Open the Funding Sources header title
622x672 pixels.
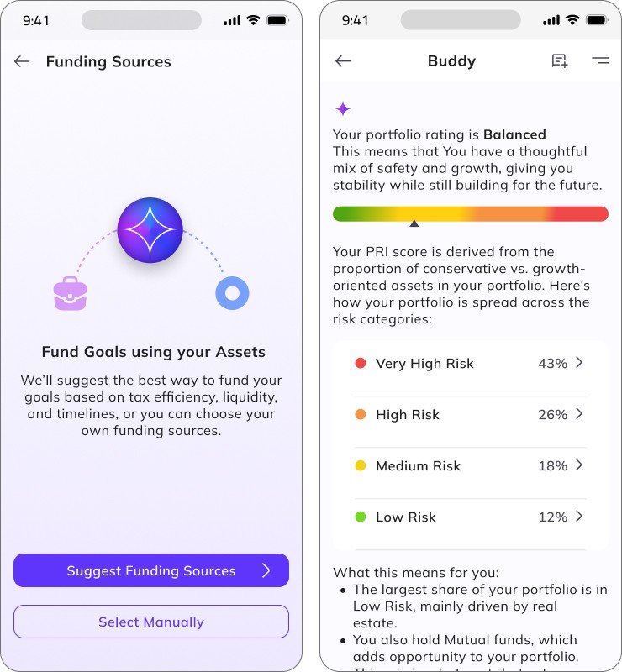[108, 61]
